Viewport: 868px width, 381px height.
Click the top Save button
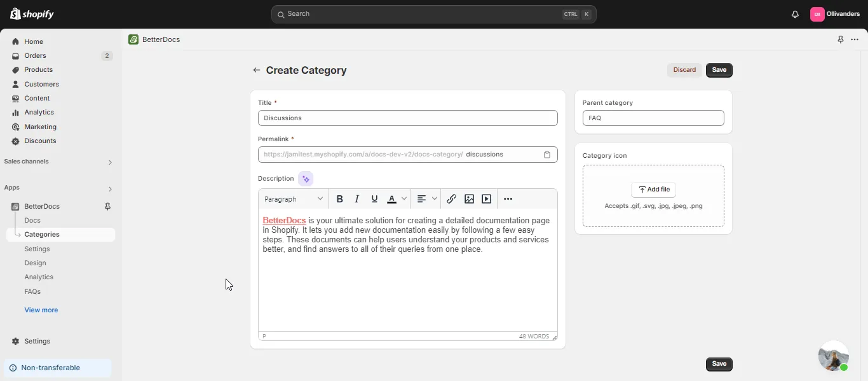tap(719, 70)
